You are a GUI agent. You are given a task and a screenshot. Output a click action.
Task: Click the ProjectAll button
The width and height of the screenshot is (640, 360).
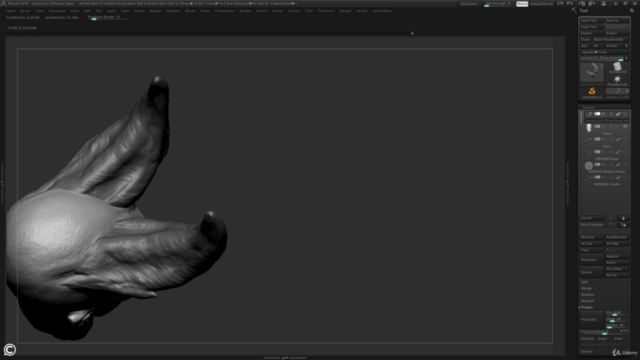tap(592, 320)
